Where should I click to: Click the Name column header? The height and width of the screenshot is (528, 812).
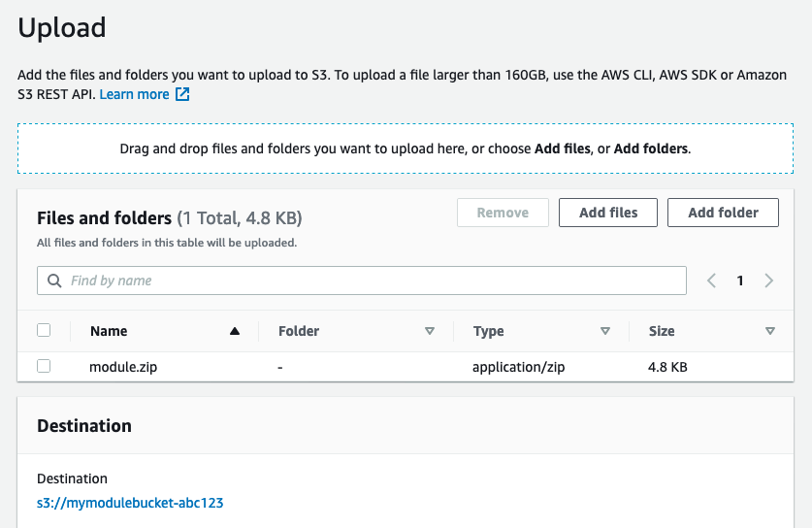click(109, 331)
